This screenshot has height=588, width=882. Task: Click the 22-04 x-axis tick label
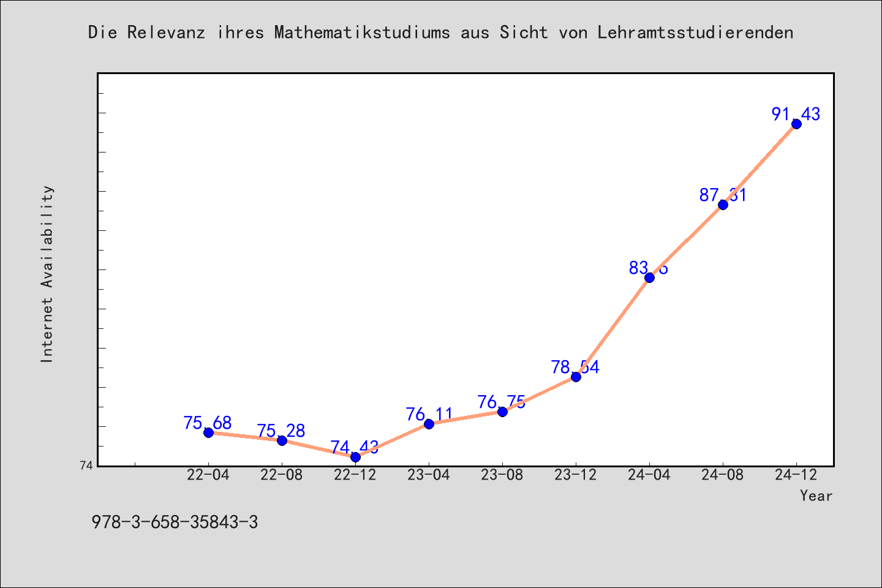208,475
